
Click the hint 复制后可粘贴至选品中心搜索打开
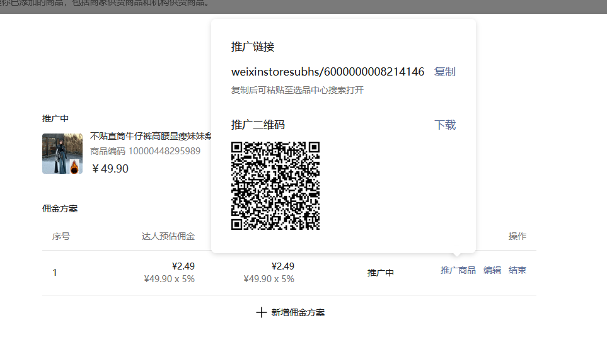click(298, 90)
